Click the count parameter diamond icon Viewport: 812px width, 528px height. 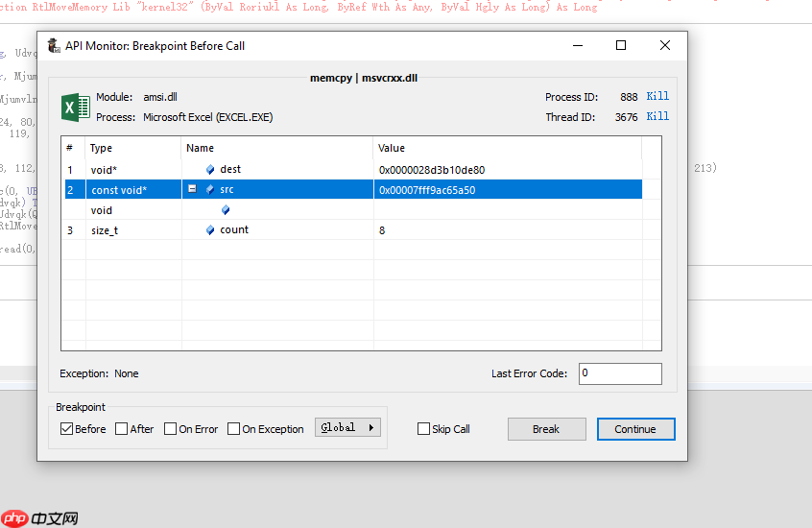point(210,230)
